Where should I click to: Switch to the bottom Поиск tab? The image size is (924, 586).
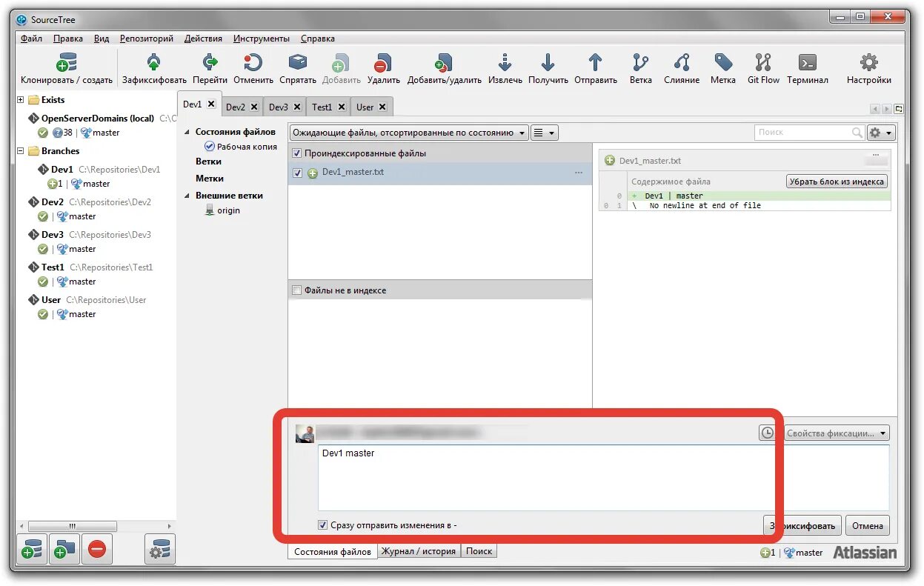click(x=479, y=551)
